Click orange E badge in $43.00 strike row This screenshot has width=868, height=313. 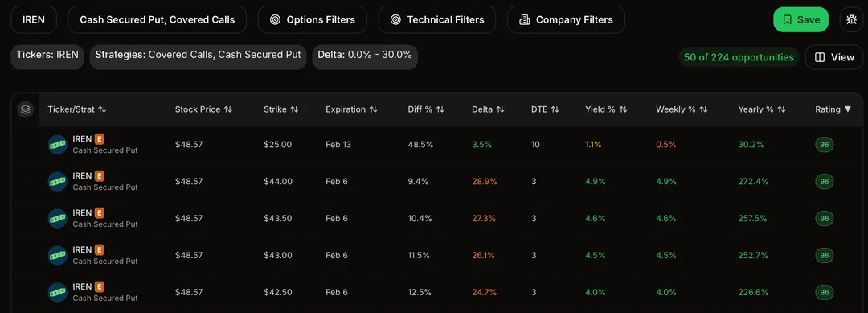(100, 250)
